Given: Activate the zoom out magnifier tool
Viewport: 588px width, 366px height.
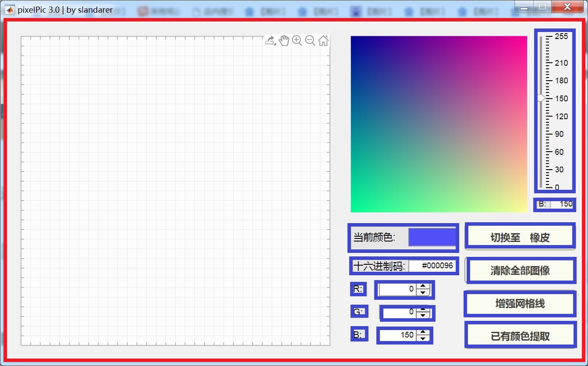Looking at the screenshot, I should [x=310, y=41].
